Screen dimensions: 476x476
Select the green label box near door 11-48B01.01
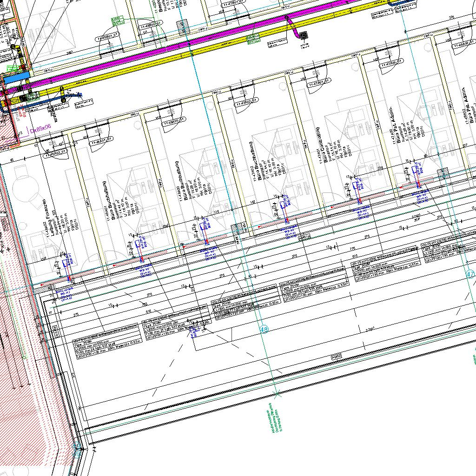coord(116,20)
